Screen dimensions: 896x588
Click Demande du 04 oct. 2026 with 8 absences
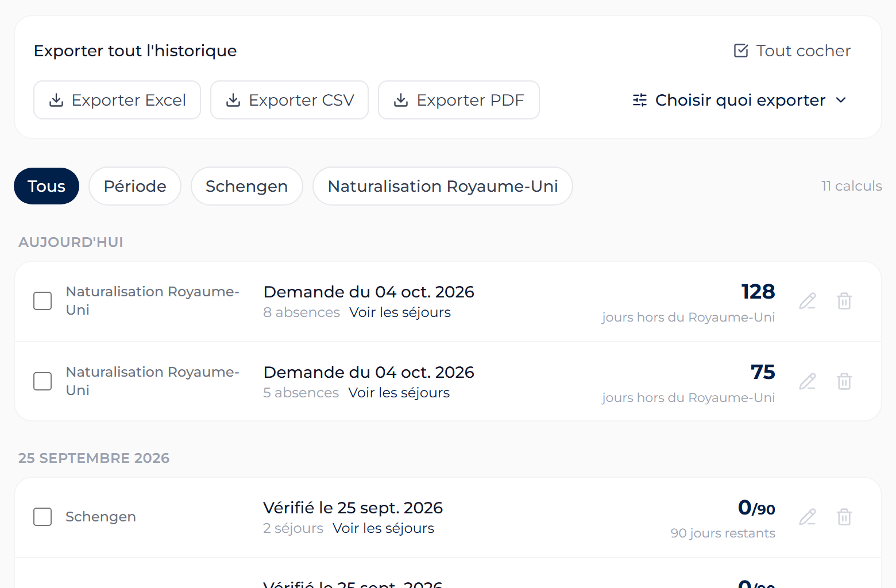pos(369,292)
